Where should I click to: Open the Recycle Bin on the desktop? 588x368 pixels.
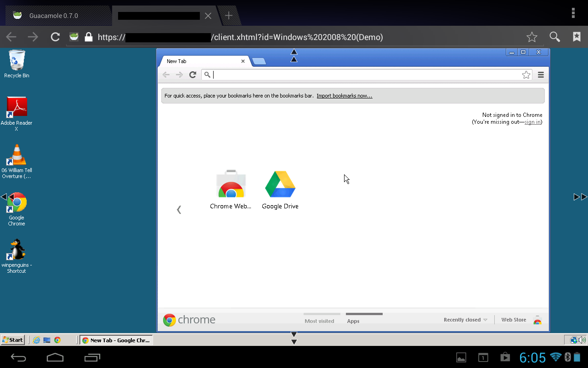click(17, 61)
